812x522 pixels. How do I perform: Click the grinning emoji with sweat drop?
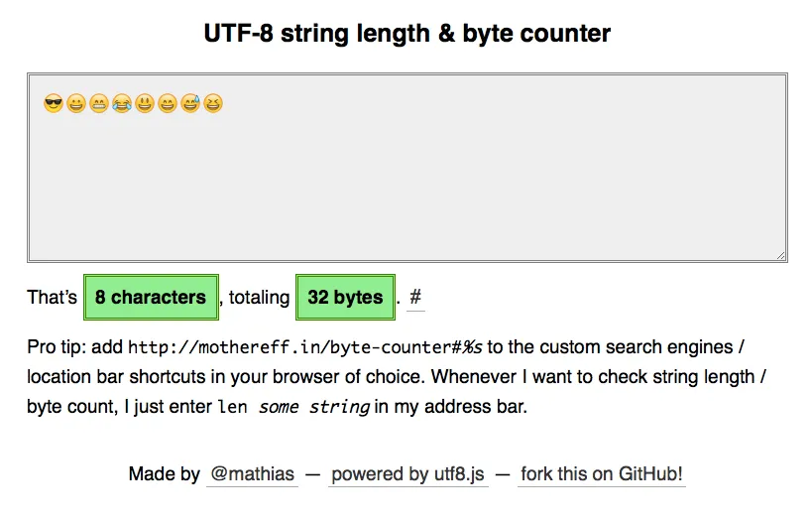[x=190, y=103]
